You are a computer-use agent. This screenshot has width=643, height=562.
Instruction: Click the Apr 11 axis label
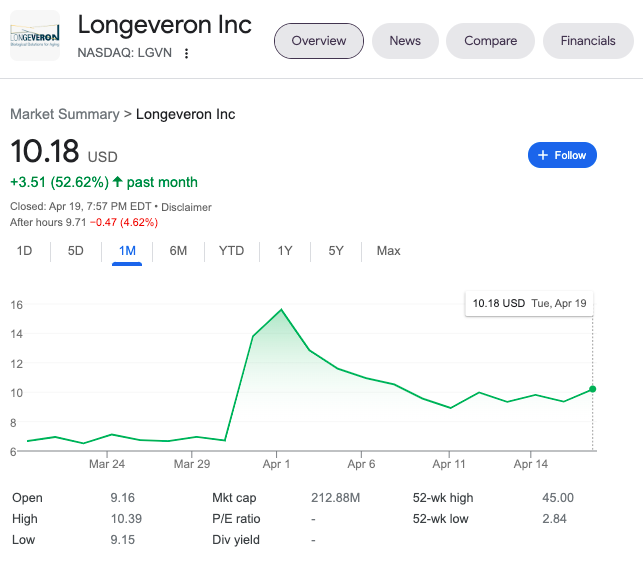pos(449,464)
